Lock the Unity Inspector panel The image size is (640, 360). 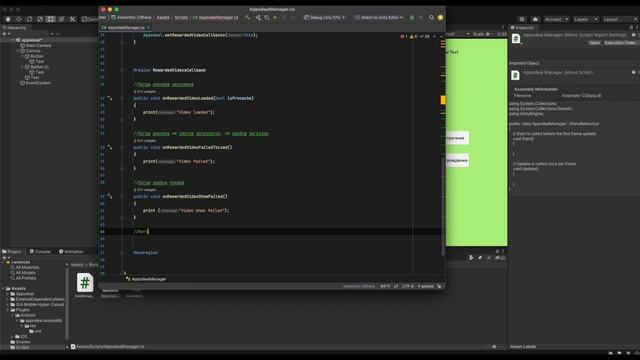[x=631, y=27]
